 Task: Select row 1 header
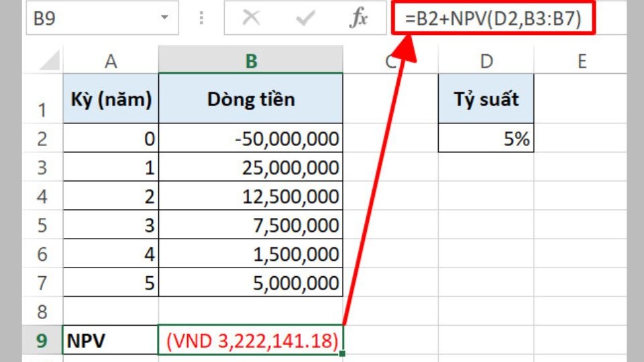[x=42, y=99]
